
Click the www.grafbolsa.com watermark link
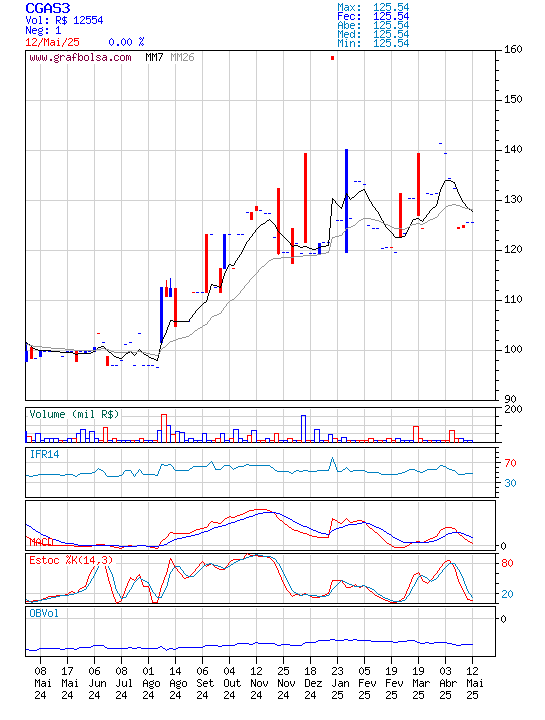click(x=80, y=57)
